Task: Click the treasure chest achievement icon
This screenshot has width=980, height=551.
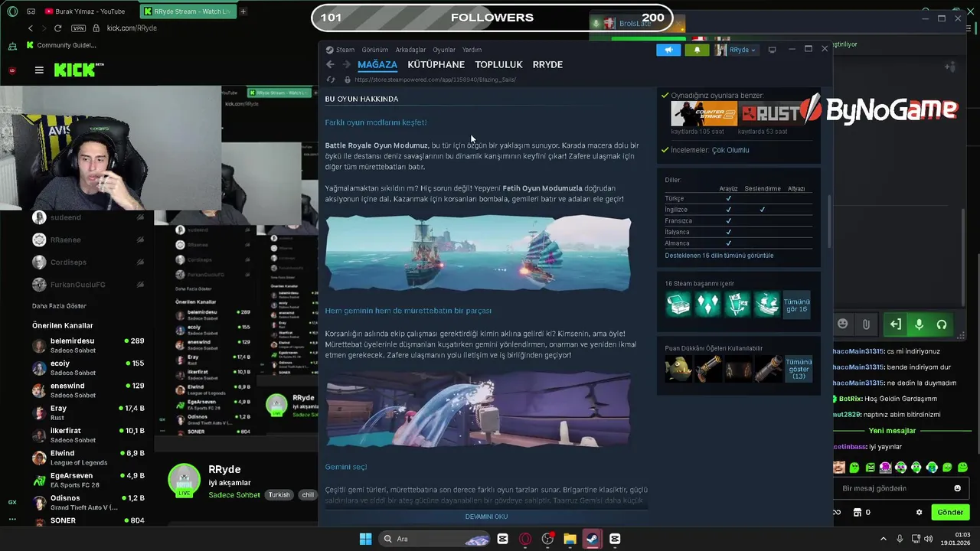Action: click(x=678, y=305)
